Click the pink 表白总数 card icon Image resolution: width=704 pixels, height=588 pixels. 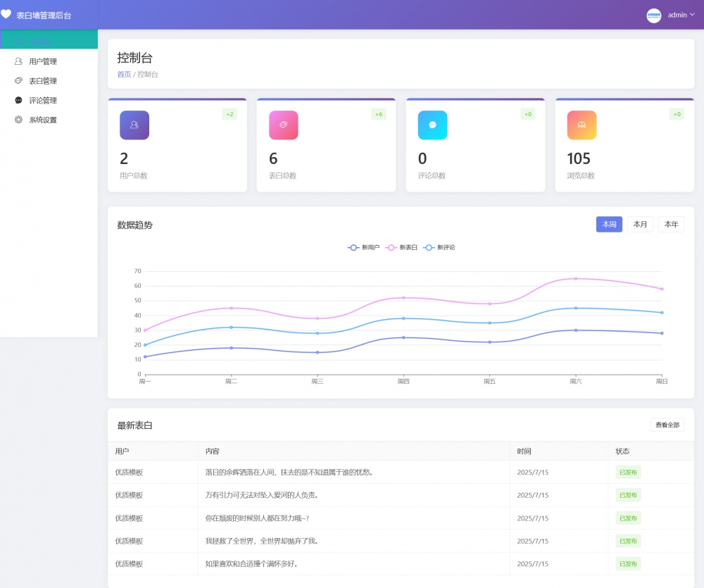point(284,125)
